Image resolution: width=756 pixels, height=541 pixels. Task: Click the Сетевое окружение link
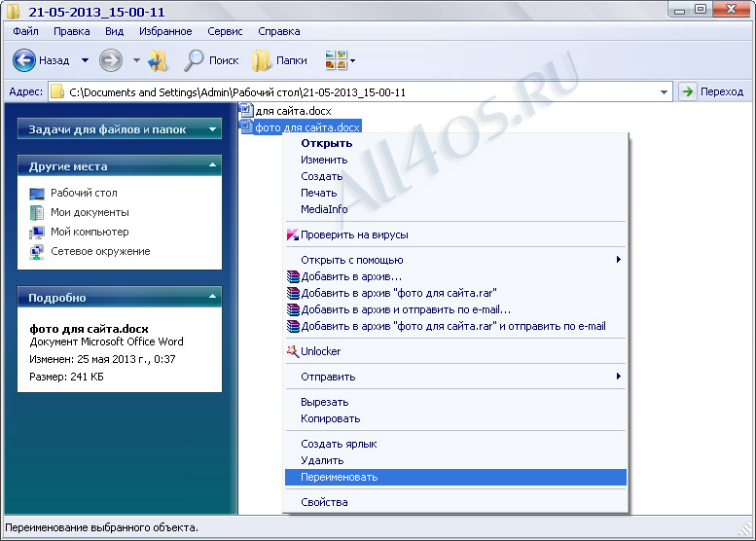100,251
